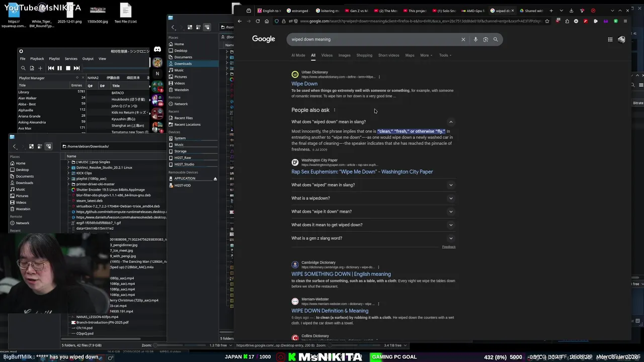Go to previous track in music player

tap(51, 68)
